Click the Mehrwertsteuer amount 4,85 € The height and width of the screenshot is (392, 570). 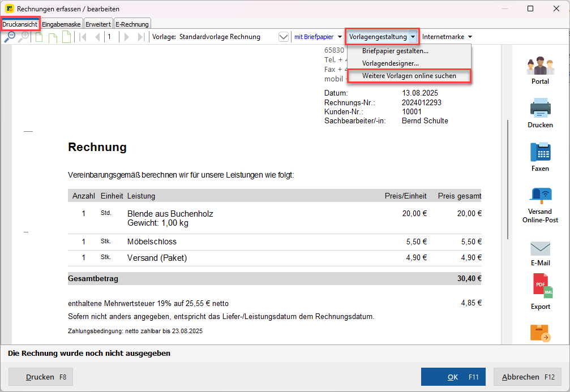point(471,303)
